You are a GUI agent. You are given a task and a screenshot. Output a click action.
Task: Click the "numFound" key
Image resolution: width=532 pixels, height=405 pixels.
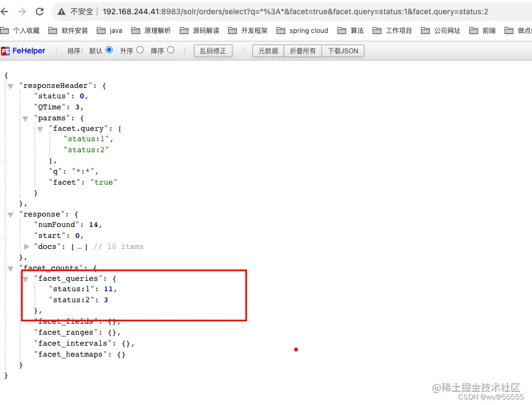[x=57, y=225]
